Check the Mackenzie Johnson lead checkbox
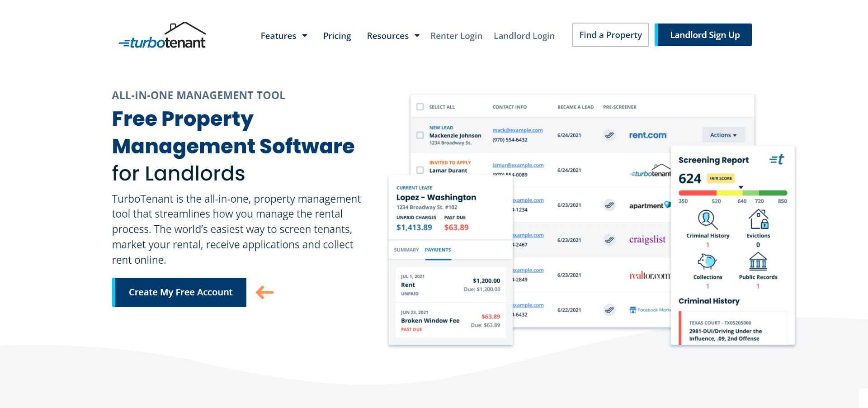 [420, 135]
